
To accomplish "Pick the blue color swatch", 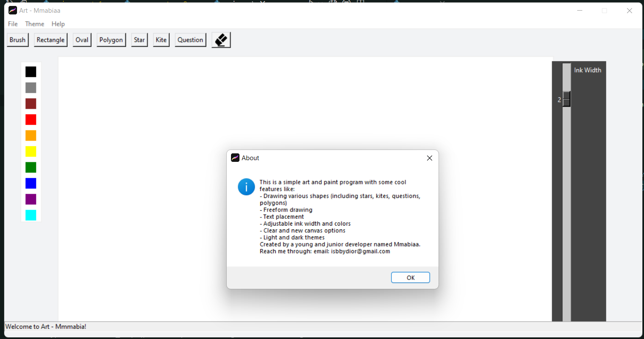I will coord(31,183).
